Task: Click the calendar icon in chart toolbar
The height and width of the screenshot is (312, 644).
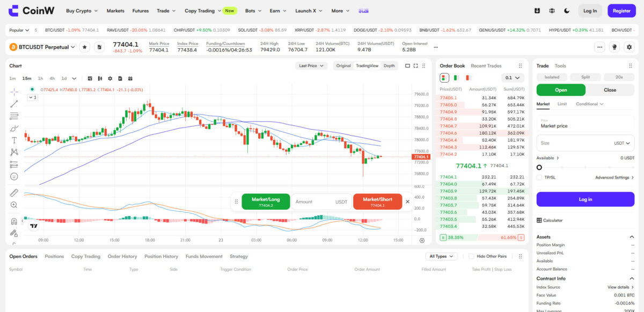Action: click(130, 78)
